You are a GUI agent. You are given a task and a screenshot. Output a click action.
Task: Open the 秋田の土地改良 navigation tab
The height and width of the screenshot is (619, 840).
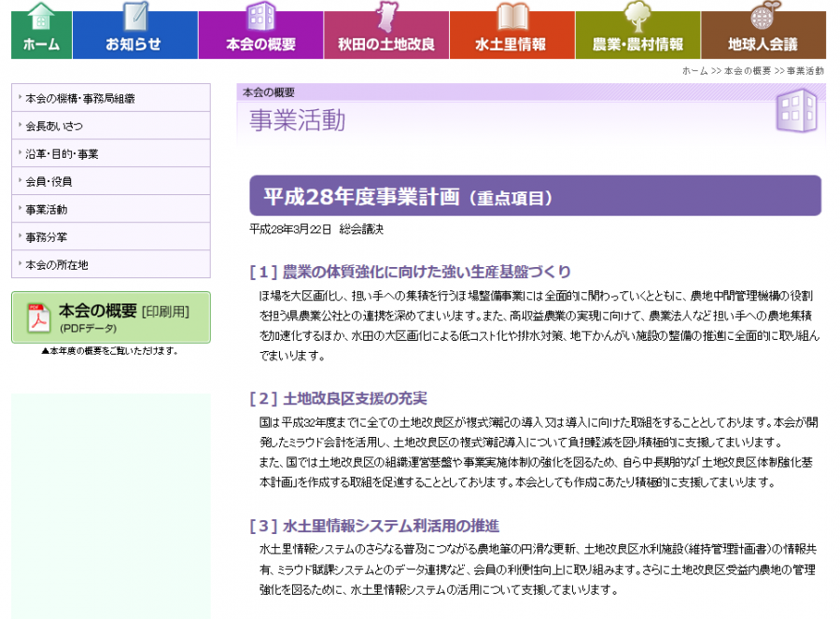[386, 44]
